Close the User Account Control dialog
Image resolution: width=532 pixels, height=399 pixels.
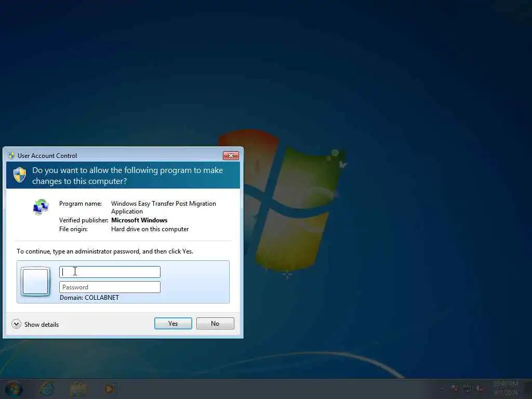tap(231, 155)
